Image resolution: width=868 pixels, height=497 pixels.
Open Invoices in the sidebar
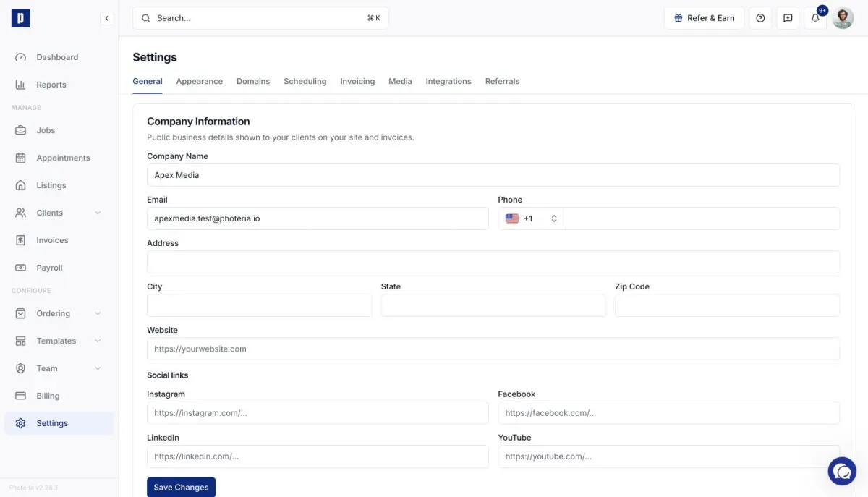pos(59,240)
